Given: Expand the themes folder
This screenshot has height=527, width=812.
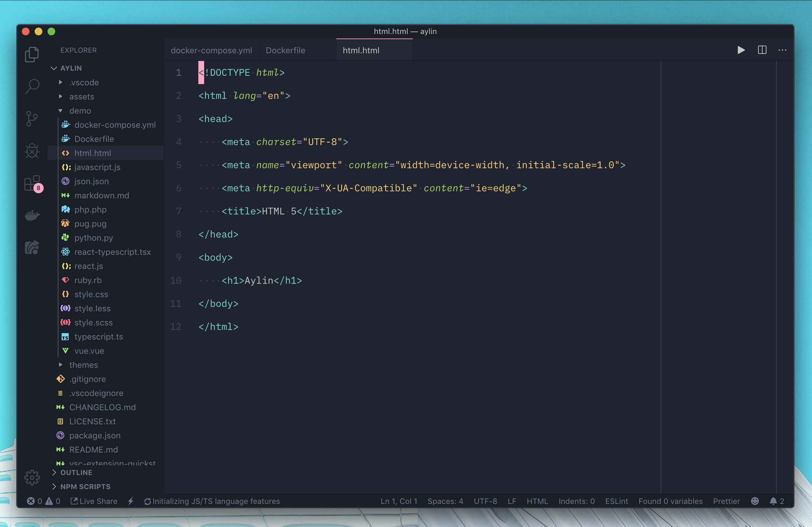Looking at the screenshot, I should pos(83,365).
